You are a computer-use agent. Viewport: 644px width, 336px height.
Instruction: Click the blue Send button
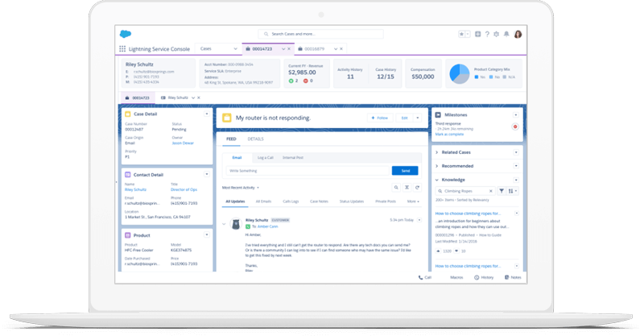pyautogui.click(x=404, y=171)
